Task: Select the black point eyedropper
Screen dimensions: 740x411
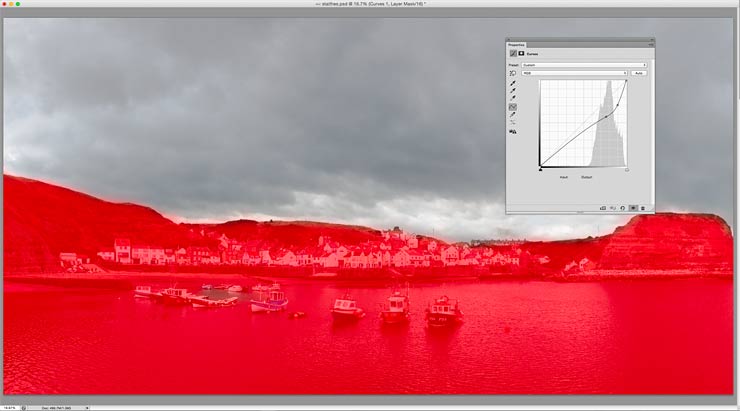Action: [x=513, y=84]
